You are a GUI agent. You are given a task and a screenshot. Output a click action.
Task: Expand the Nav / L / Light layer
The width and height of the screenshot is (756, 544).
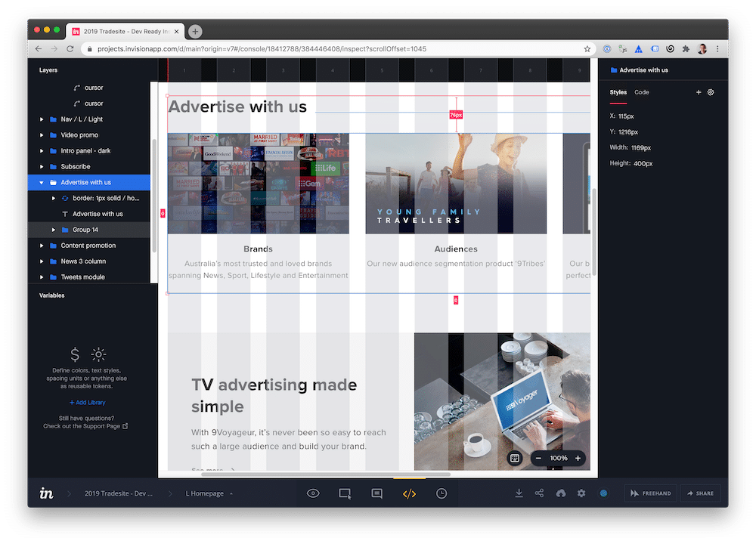(42, 119)
